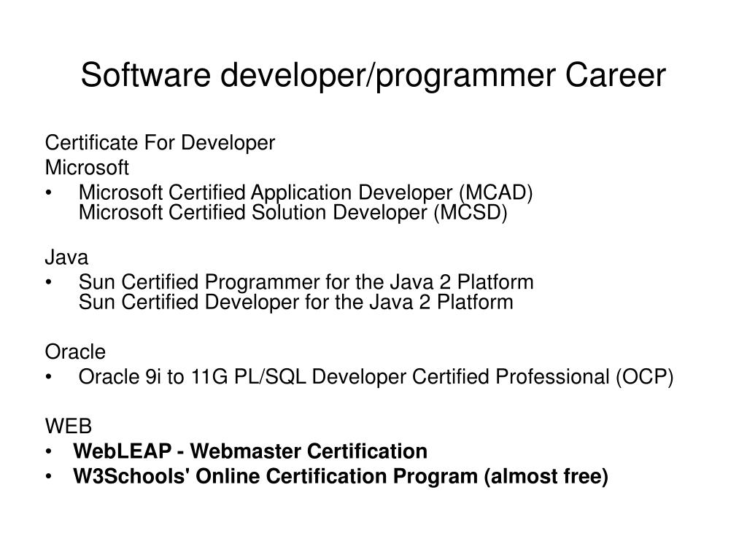Click the slide title 'Software developer/programmer Career'
Image resolution: width=747 pixels, height=560 pixels.
[x=373, y=75]
